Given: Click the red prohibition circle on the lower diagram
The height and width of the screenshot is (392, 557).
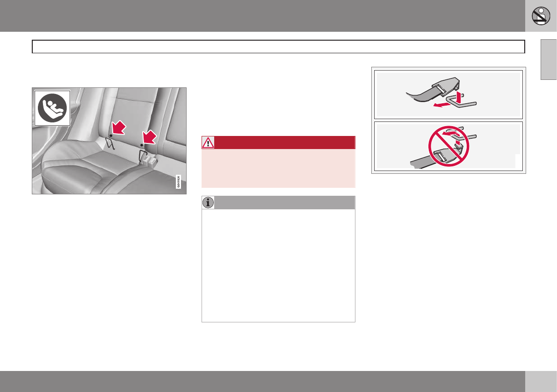Looking at the screenshot, I should pos(448,146).
